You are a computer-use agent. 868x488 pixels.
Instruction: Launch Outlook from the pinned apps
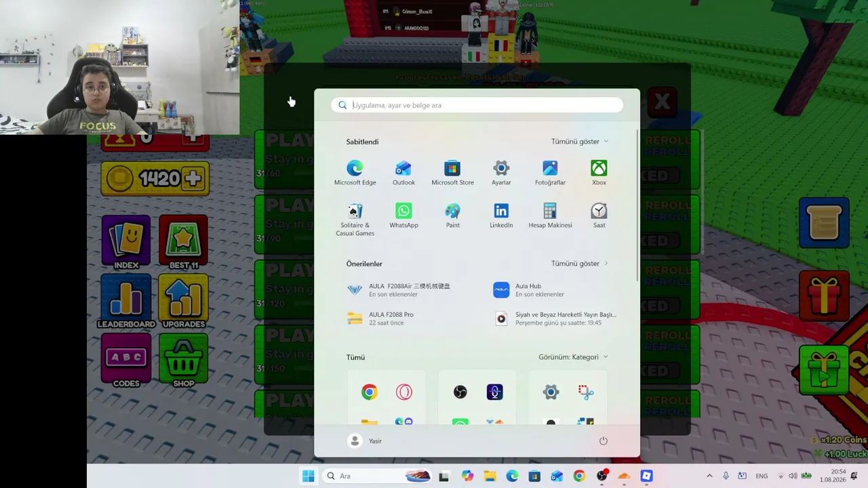tap(403, 173)
